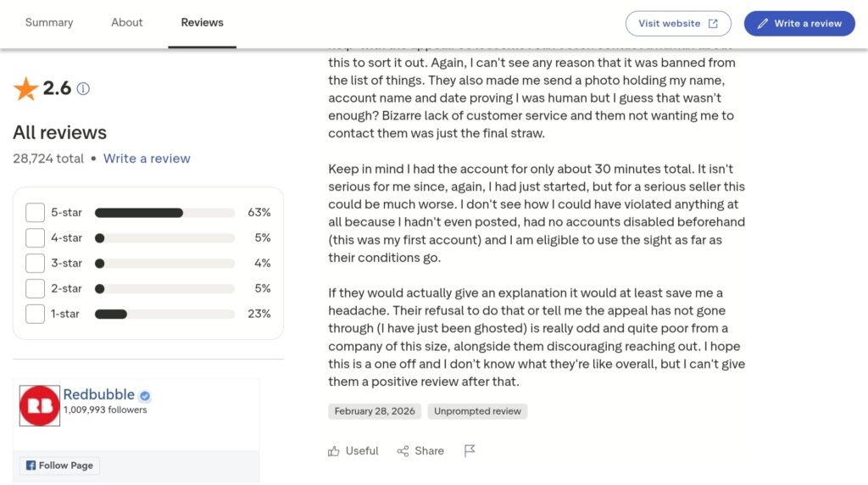868x485 pixels.
Task: Click the pencil icon in Write a review
Action: 763,24
